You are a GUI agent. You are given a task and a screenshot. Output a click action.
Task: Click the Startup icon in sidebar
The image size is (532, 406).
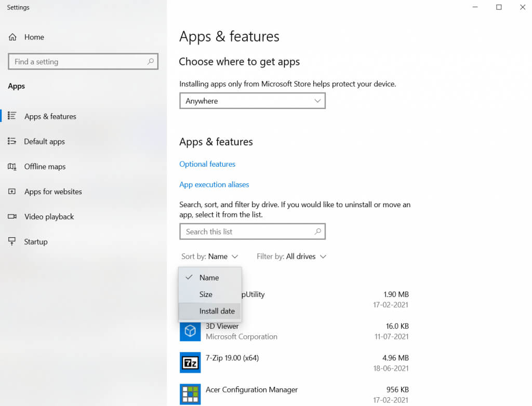(12, 241)
